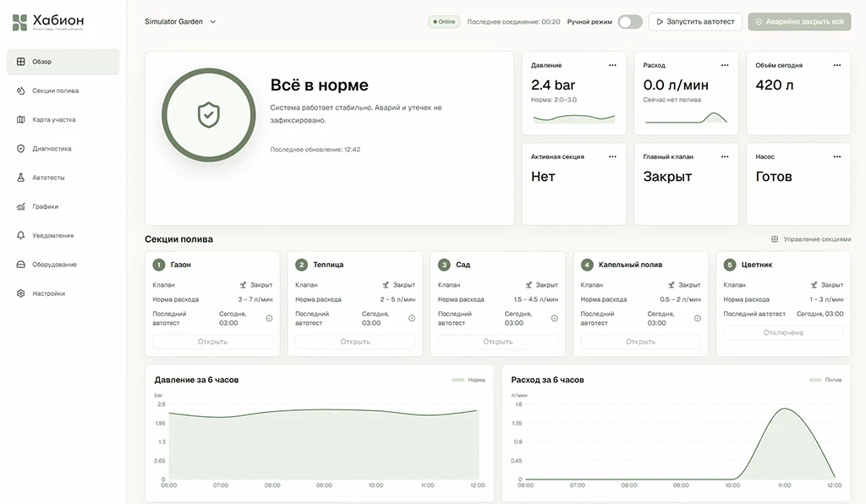Click Теплица autotest check icon
This screenshot has width=866, height=504.
(x=412, y=319)
